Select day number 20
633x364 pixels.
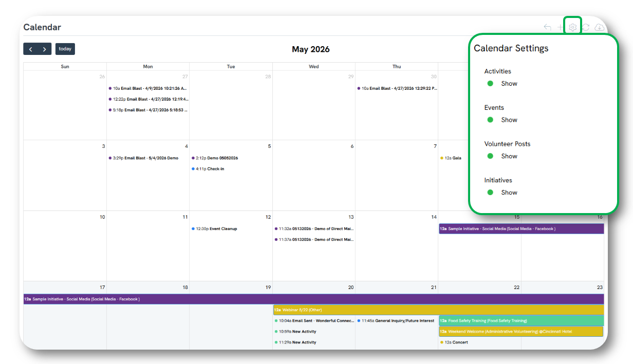click(351, 288)
